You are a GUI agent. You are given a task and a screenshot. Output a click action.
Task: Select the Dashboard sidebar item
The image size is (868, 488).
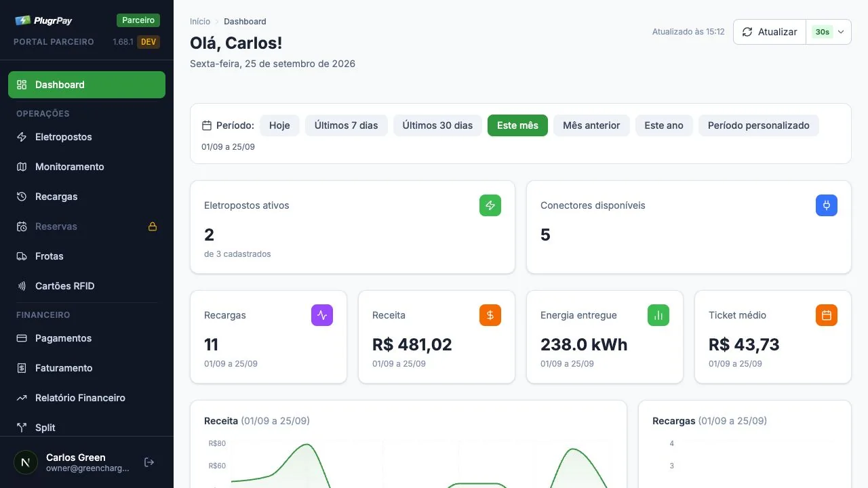tap(87, 85)
